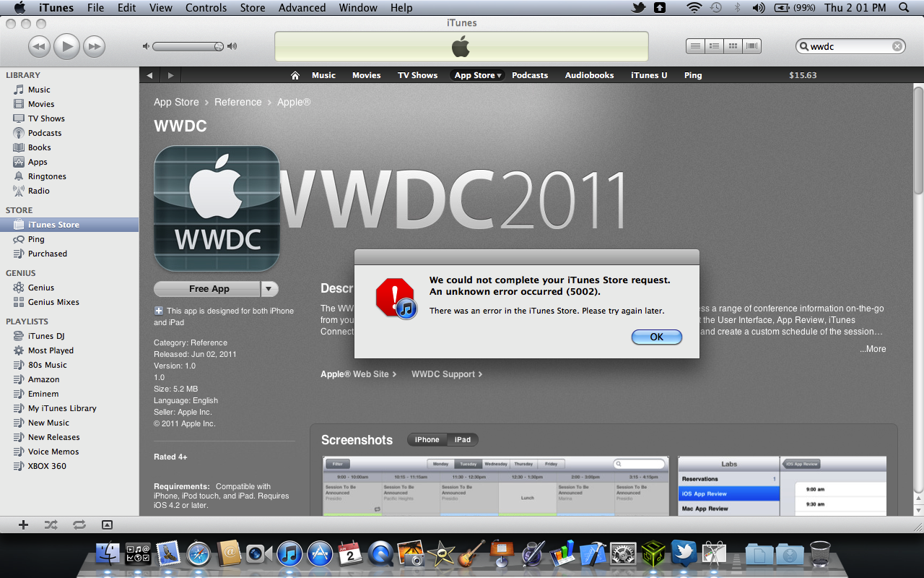Image resolution: width=924 pixels, height=578 pixels.
Task: Open the Advanced menu
Action: coord(302,8)
